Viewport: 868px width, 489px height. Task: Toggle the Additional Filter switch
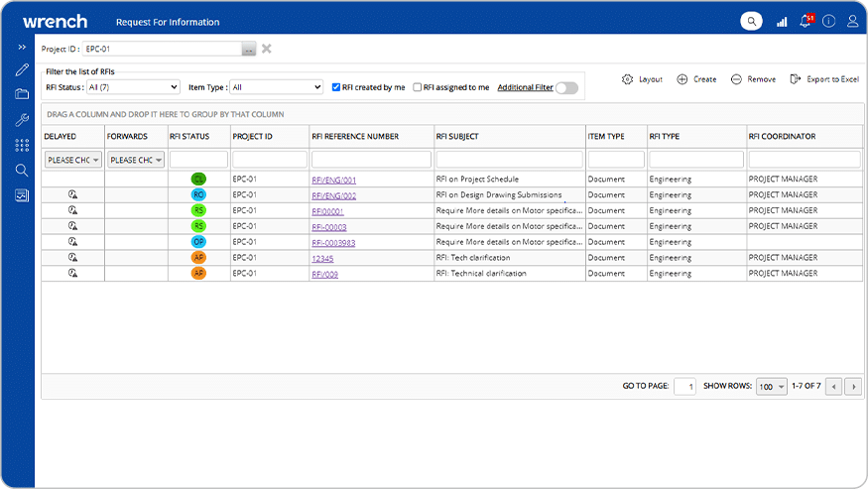point(566,87)
